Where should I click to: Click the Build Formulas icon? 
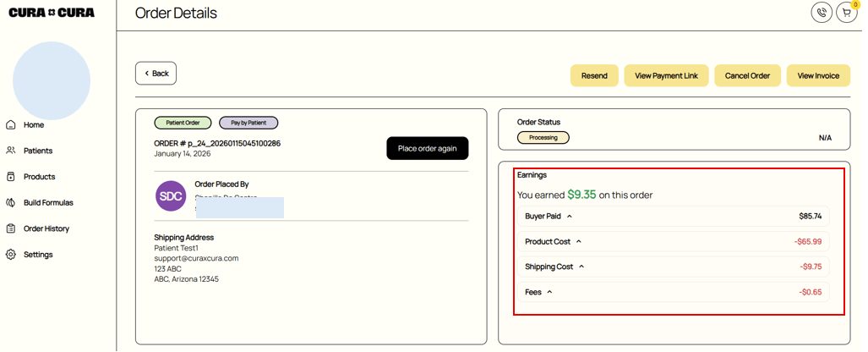click(x=11, y=203)
